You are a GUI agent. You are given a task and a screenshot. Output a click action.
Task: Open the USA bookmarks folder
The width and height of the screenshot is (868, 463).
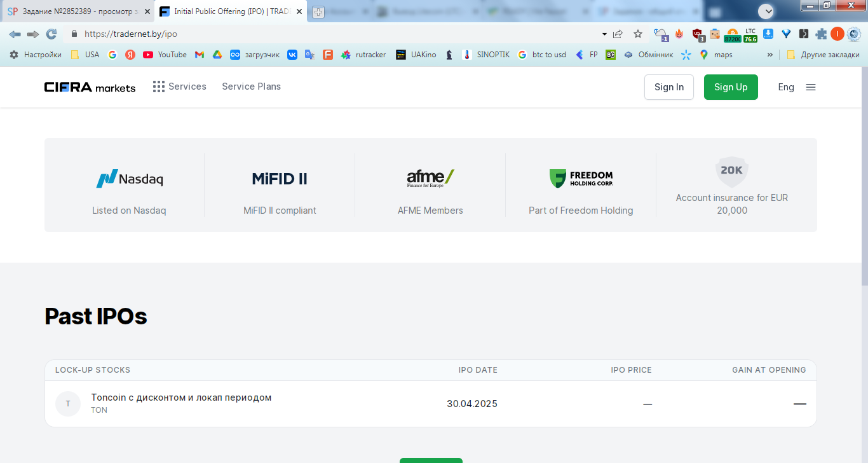pos(85,55)
